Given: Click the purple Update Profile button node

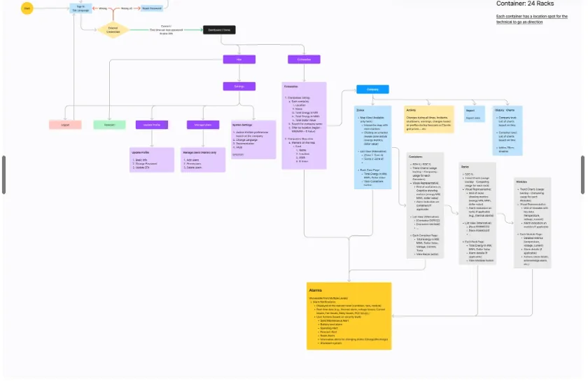Looking at the screenshot, I should pyautogui.click(x=152, y=125).
